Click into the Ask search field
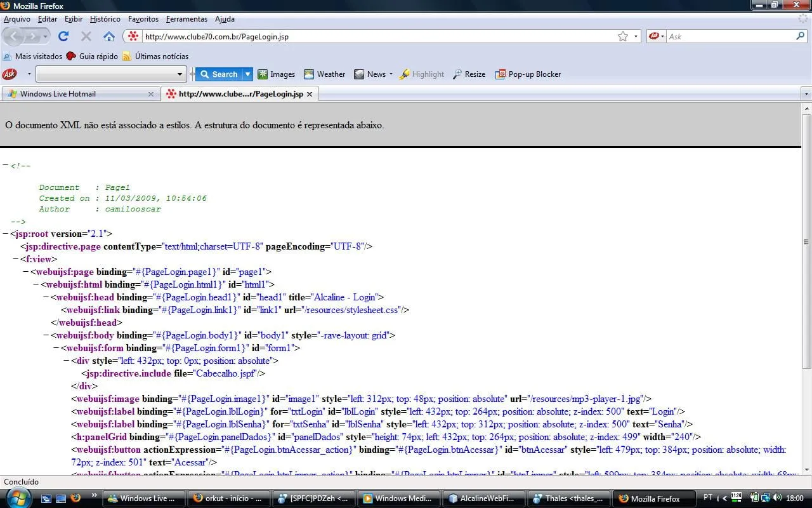Screen dimensions: 812x508 click(x=730, y=36)
